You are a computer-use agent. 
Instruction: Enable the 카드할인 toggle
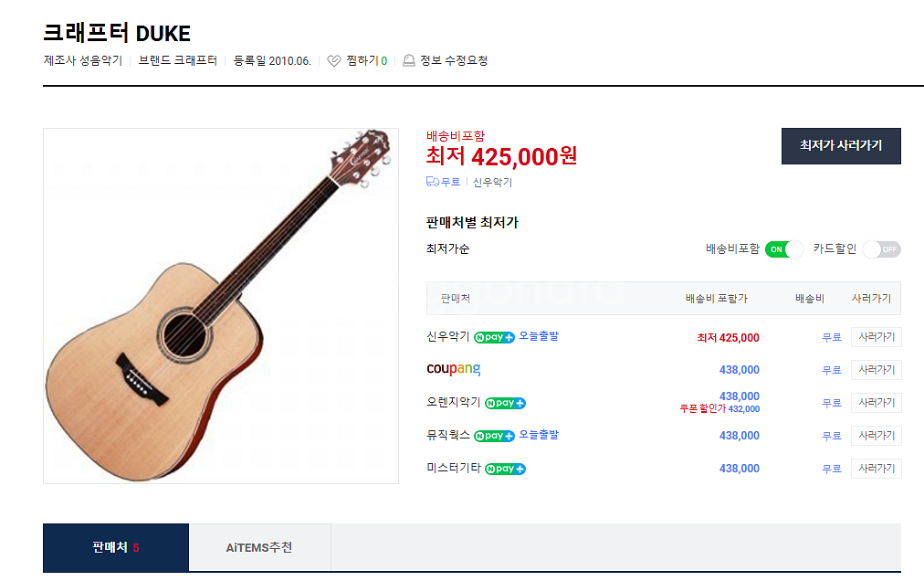click(881, 249)
